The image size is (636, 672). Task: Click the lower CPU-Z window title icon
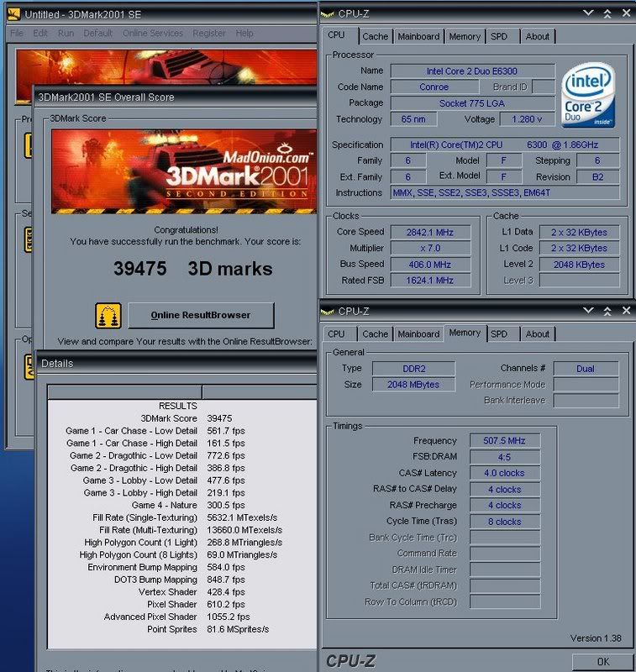tap(327, 312)
